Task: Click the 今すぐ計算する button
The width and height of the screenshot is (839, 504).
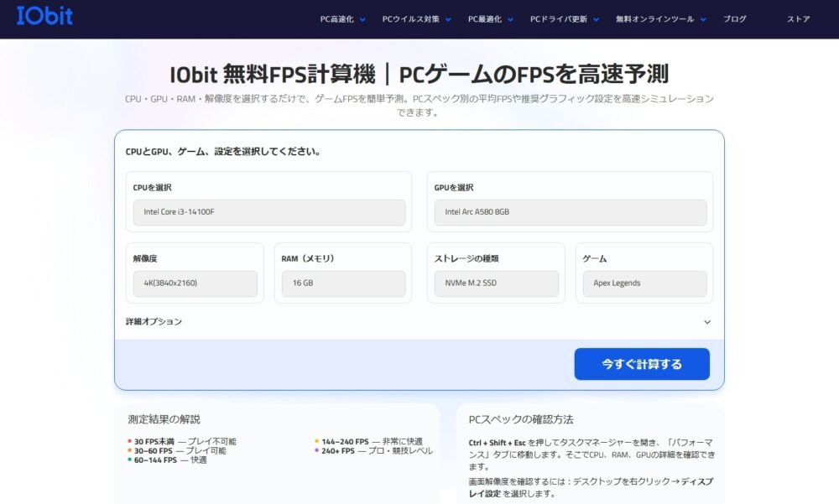Action: pyautogui.click(x=642, y=364)
